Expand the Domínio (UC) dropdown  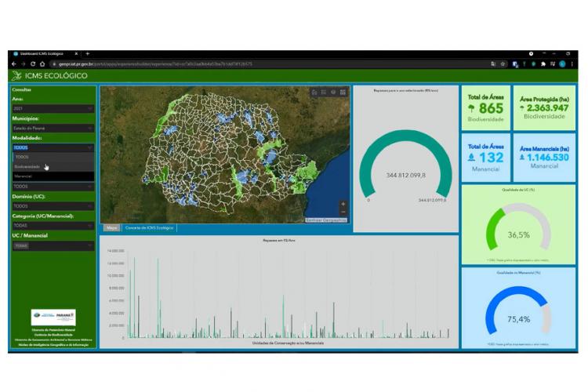[53, 206]
